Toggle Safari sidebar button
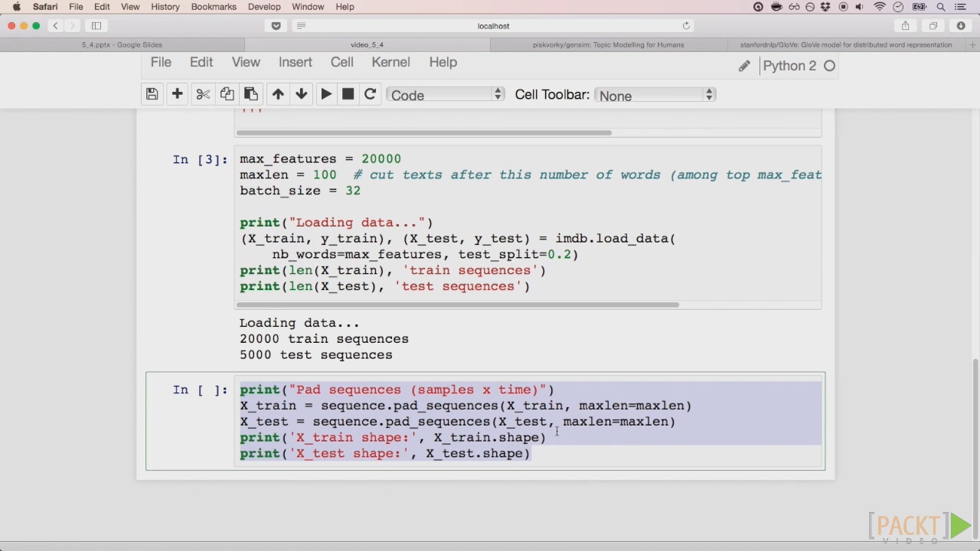Screen dimensions: 980x551 pos(96,25)
